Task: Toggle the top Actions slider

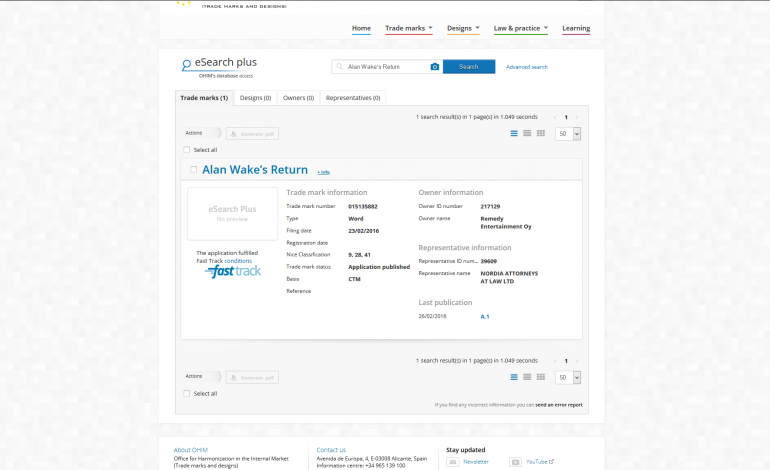Action: click(x=215, y=133)
